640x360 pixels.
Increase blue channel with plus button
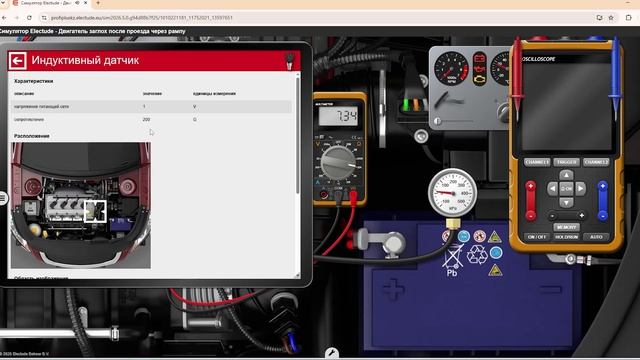[x=602, y=187]
